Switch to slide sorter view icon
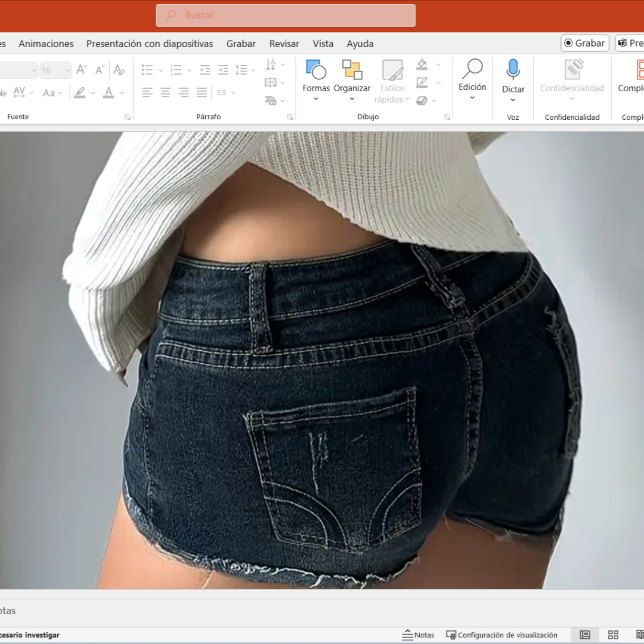The image size is (644, 644). (x=613, y=635)
